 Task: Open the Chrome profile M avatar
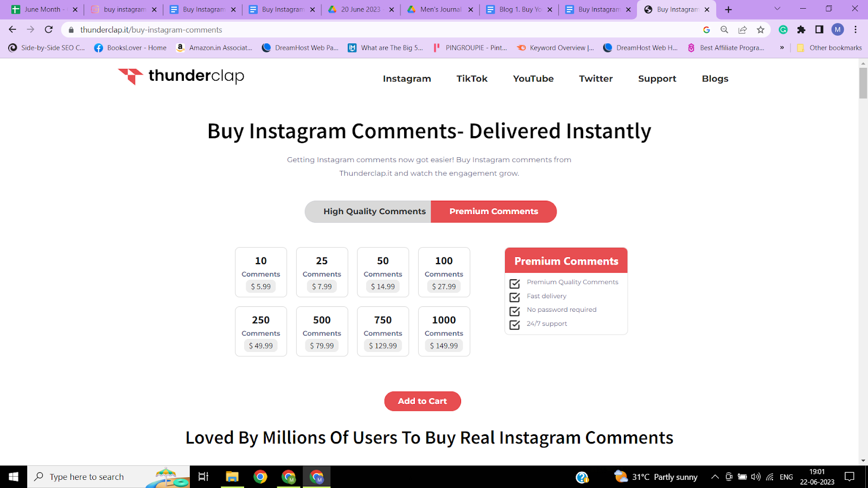pos(838,30)
